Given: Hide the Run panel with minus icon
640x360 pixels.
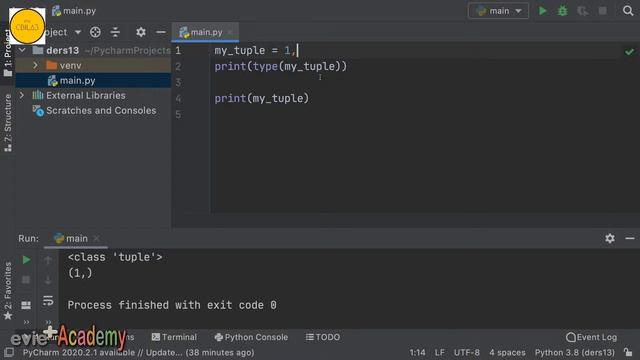Looking at the screenshot, I should [630, 238].
